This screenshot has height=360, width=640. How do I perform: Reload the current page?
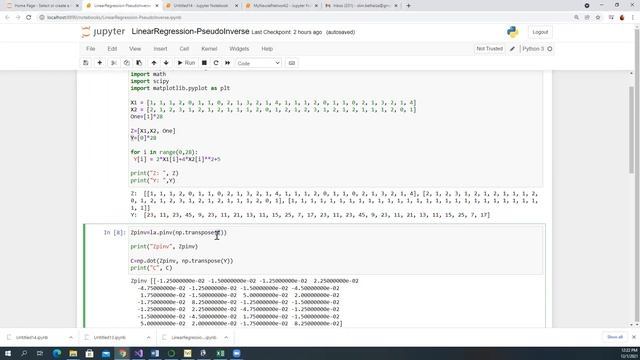pyautogui.click(x=29, y=18)
